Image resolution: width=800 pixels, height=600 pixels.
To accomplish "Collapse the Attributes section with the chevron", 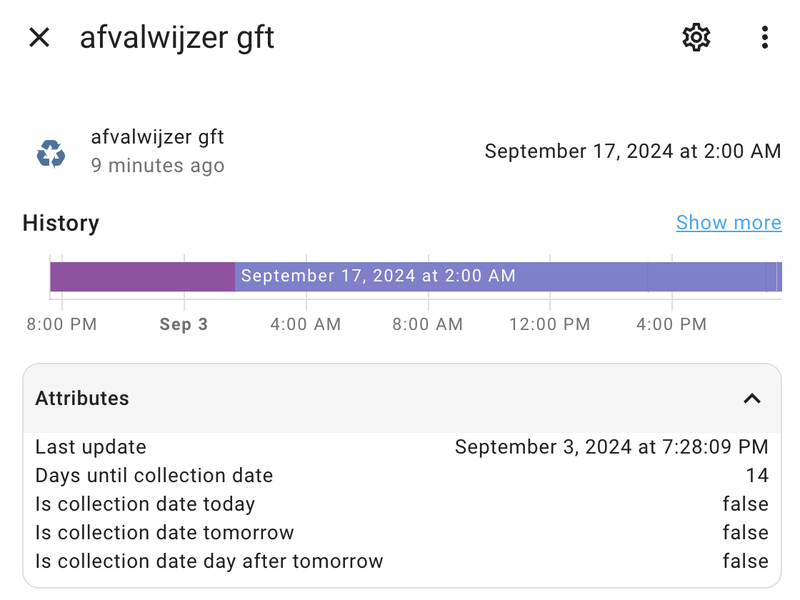I will [x=752, y=398].
